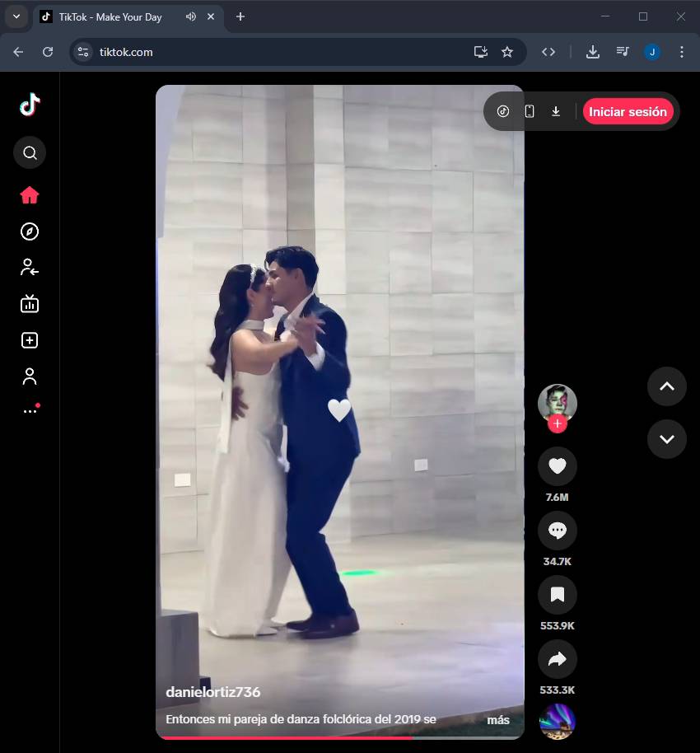Open the LIVE TV icon
700x753 pixels.
tap(30, 304)
